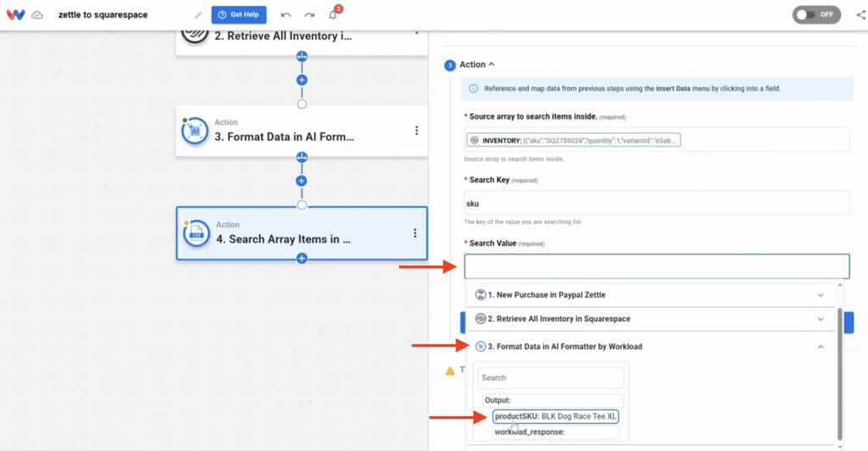
Task: Add step plus below step 4
Action: [302, 259]
